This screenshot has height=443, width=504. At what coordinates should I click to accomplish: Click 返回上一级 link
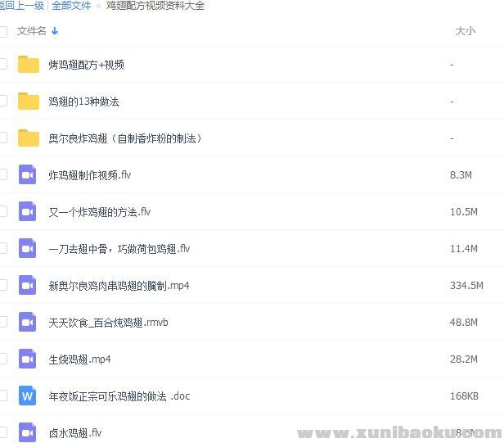point(22,6)
